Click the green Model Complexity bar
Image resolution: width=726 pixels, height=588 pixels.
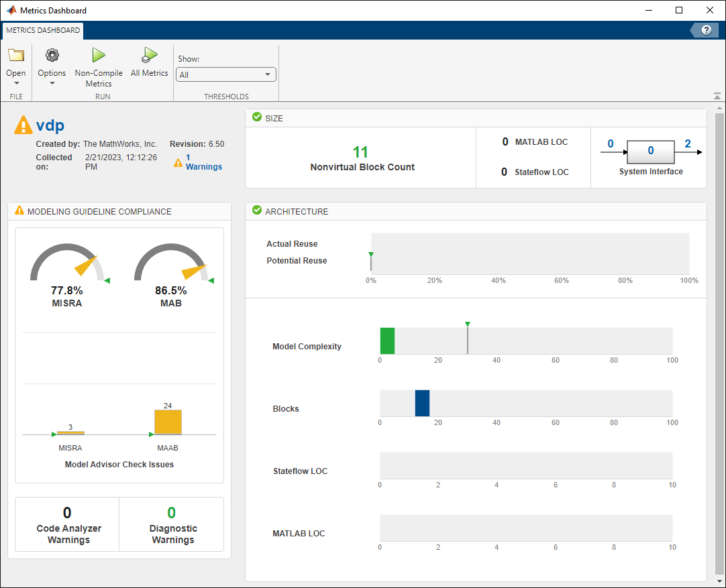click(x=387, y=341)
